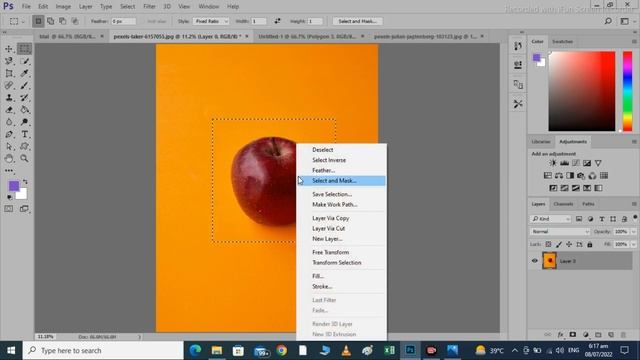
Task: Choose Deselect in context menu
Action: pos(342,150)
